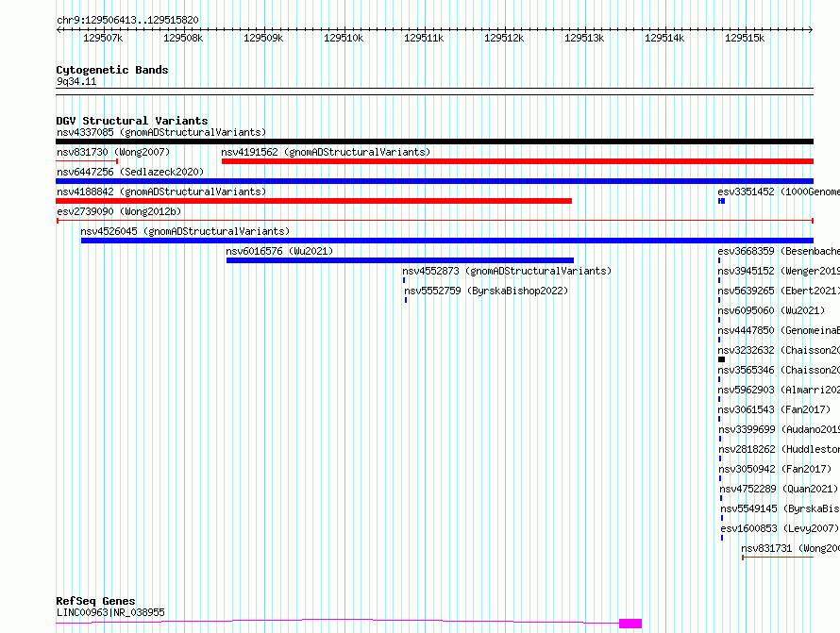Open nsv4752289 (Quan2021) label

coord(779,489)
